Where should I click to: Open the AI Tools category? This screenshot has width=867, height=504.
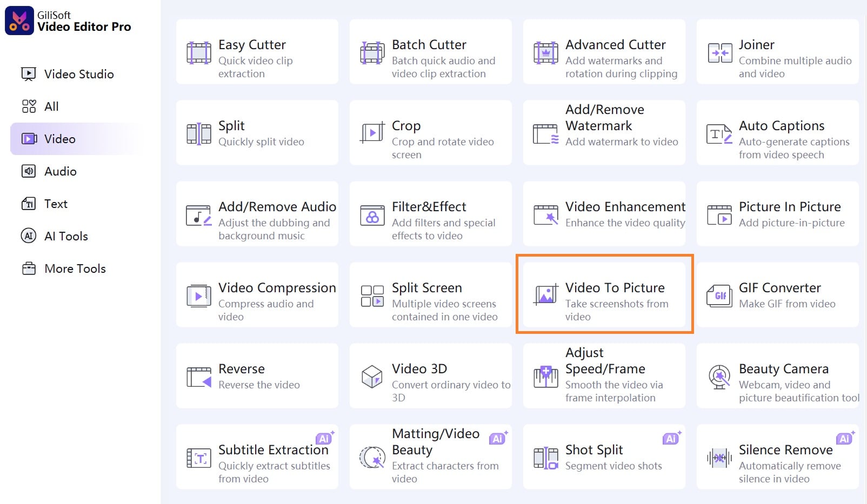54,236
